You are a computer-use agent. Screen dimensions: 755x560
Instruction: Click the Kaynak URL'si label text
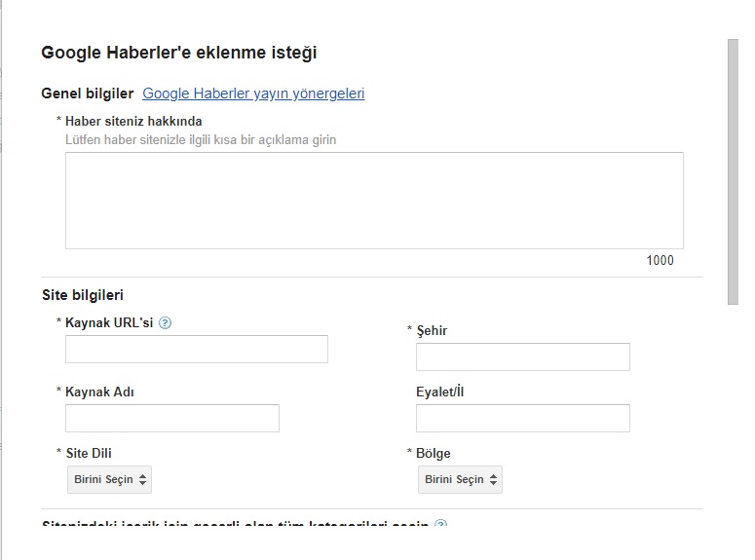[108, 322]
